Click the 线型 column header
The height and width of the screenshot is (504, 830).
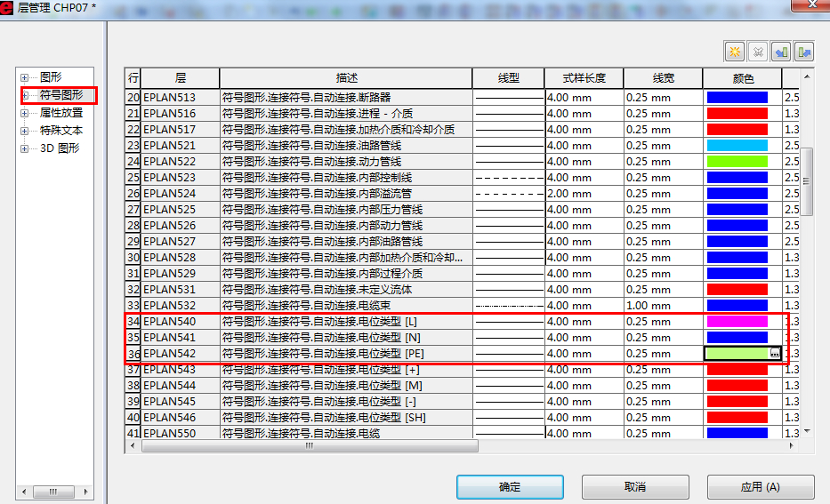(508, 78)
